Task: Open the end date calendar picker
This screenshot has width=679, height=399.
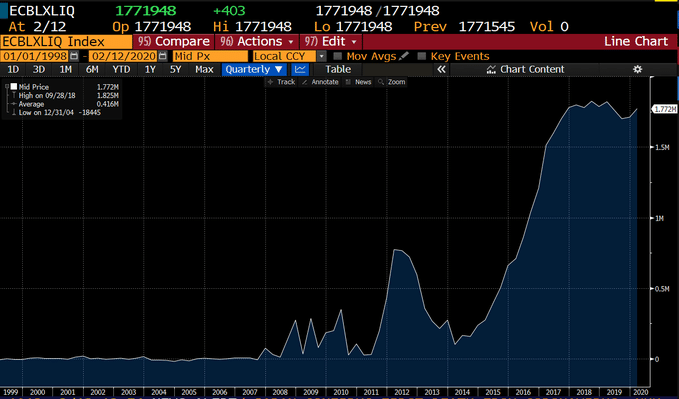Action: [x=162, y=56]
